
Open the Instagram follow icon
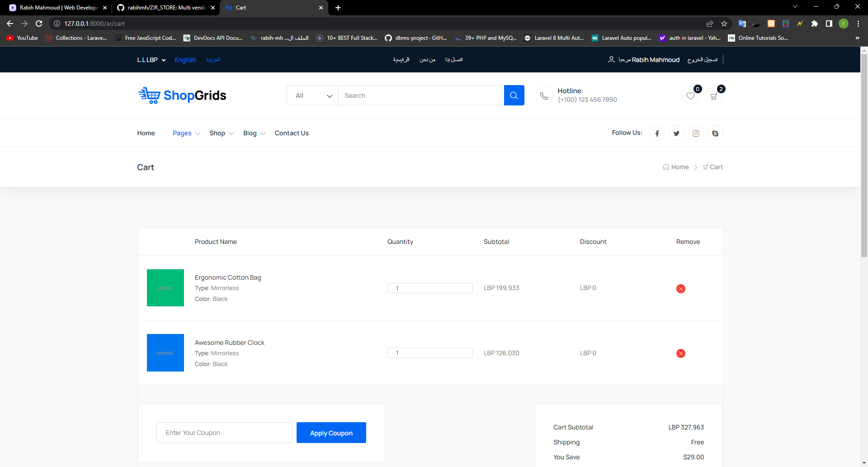696,133
